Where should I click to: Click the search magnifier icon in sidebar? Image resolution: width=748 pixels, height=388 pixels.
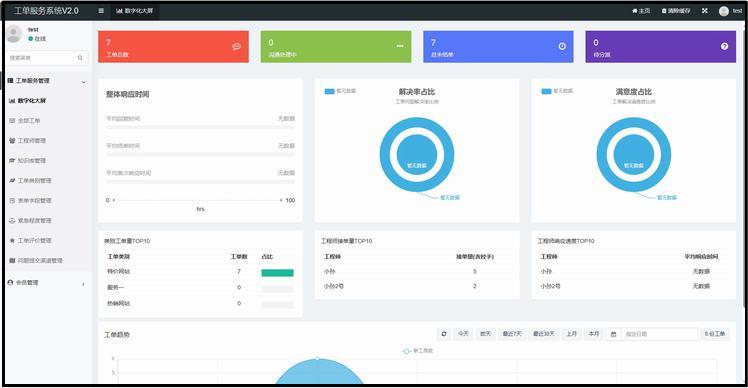click(x=80, y=58)
